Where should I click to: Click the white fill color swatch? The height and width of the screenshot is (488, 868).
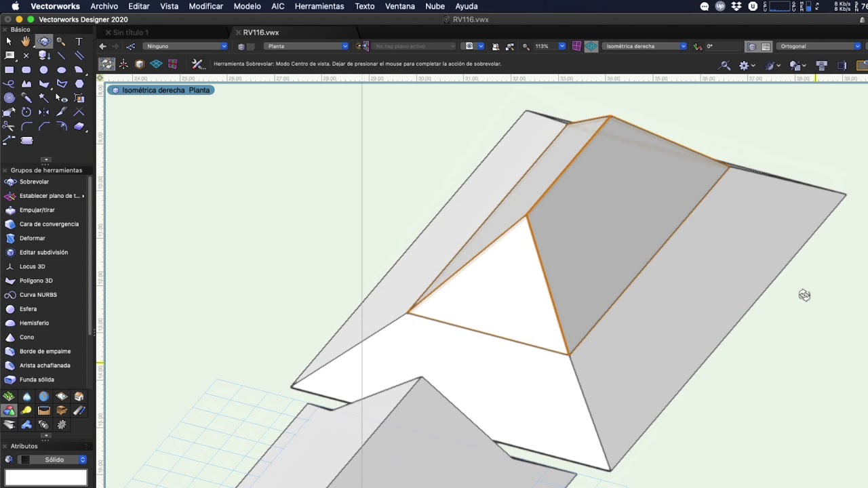(x=46, y=477)
